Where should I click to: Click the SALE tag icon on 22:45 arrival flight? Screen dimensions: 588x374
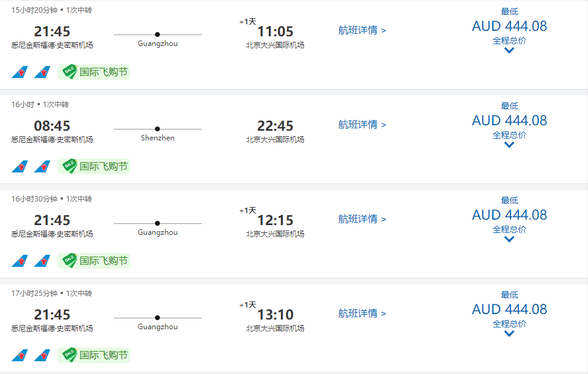[70, 166]
